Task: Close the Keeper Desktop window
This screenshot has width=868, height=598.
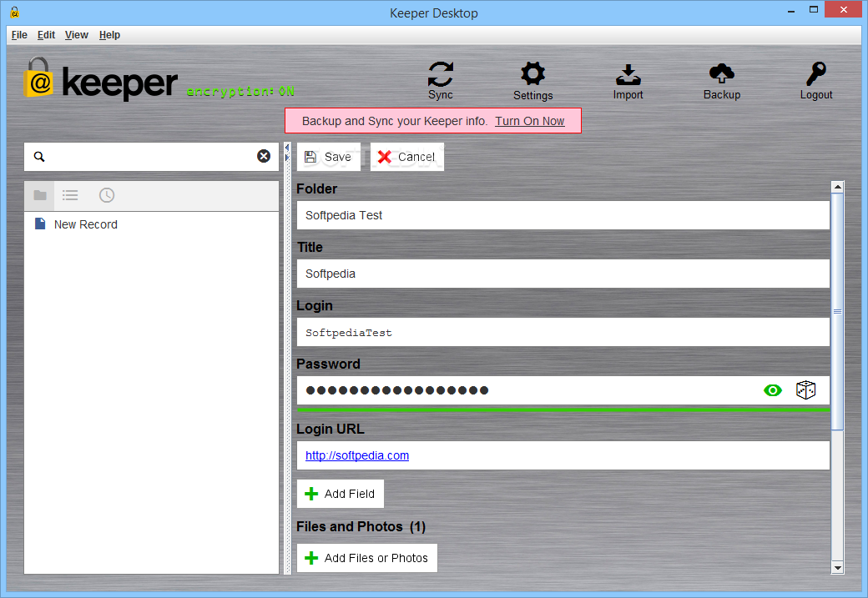Action: point(844,9)
